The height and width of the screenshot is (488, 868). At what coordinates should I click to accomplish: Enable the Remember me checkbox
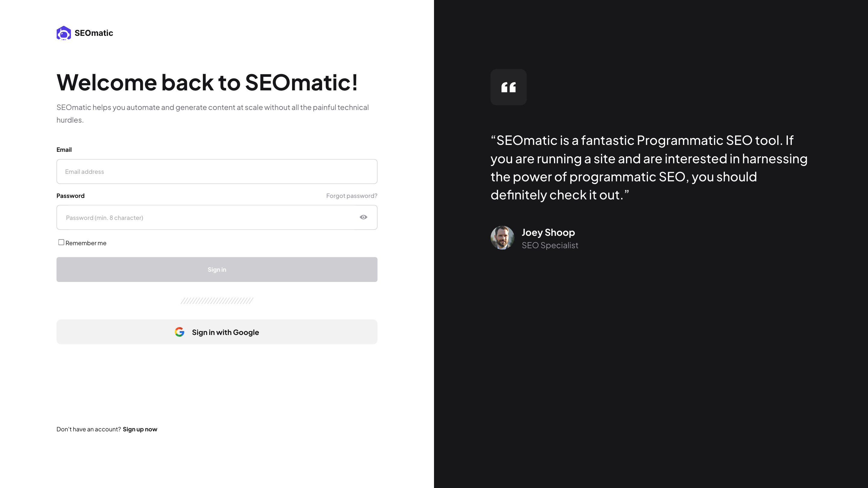(61, 242)
